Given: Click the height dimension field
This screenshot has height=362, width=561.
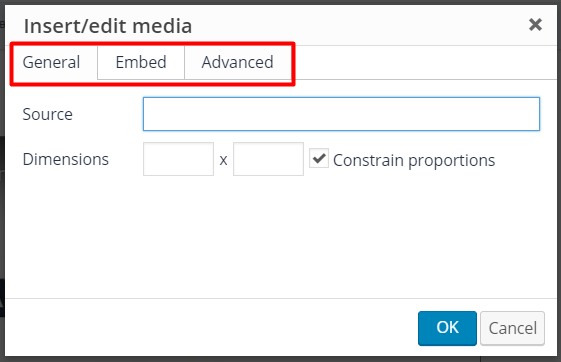Looking at the screenshot, I should coord(268,159).
